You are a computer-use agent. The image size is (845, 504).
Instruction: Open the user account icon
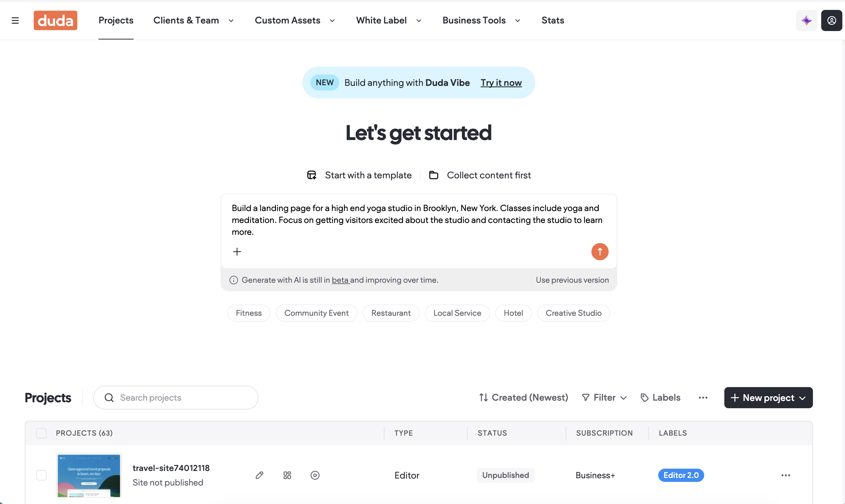pos(831,20)
